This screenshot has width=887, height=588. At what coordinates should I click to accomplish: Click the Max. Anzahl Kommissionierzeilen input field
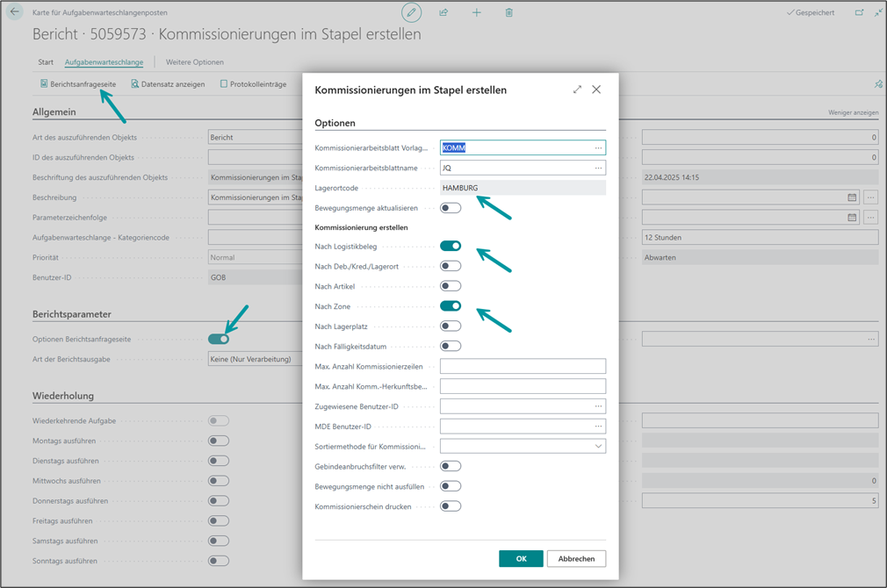[523, 367]
